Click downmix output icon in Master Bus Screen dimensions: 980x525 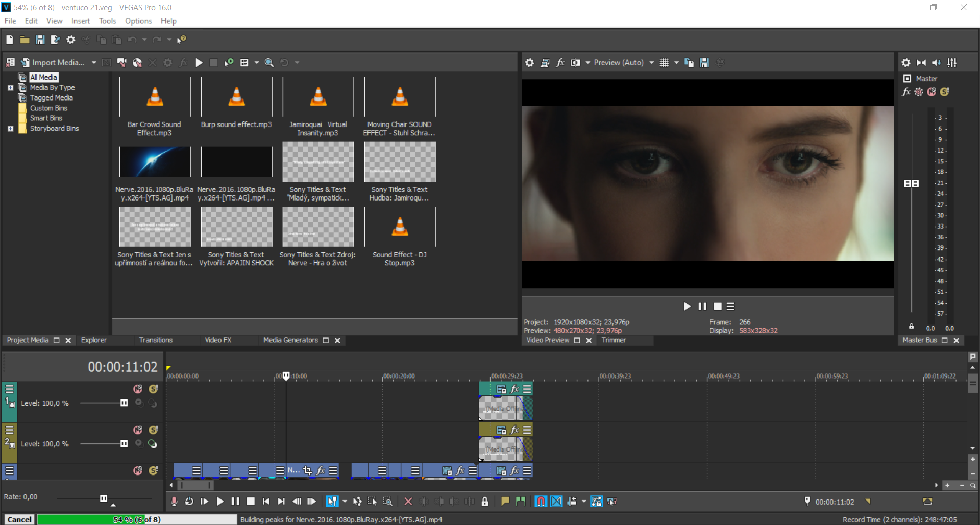pyautogui.click(x=921, y=63)
